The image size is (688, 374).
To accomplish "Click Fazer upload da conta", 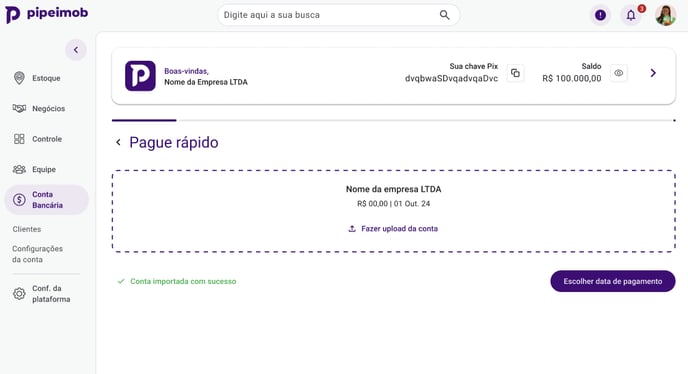I will pyautogui.click(x=393, y=229).
